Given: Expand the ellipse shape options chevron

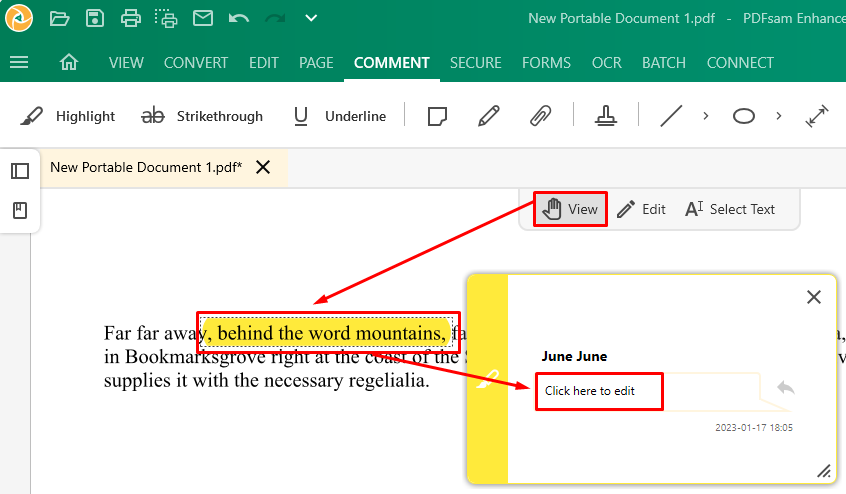Looking at the screenshot, I should pyautogui.click(x=779, y=116).
